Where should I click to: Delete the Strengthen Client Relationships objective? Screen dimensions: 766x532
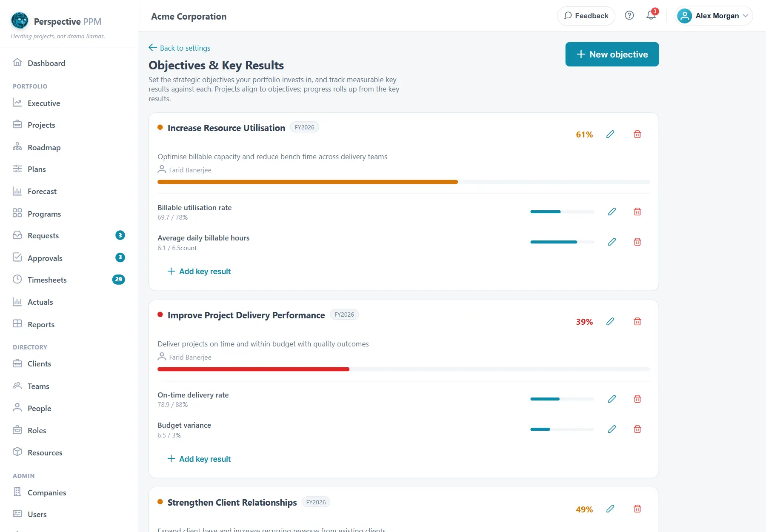point(637,509)
